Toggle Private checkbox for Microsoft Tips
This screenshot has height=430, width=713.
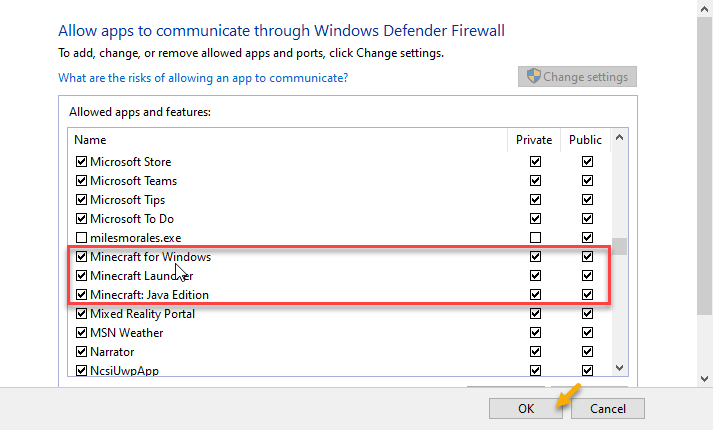pos(535,200)
